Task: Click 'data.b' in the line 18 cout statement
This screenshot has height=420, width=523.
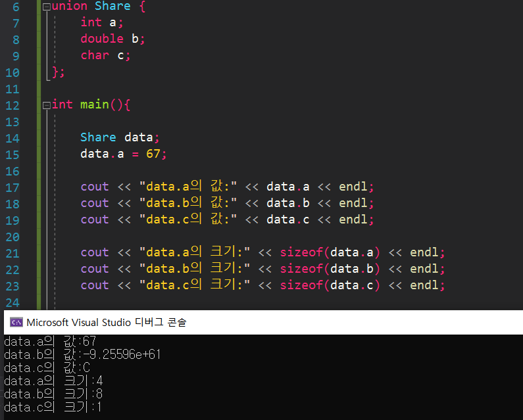Action: click(x=288, y=203)
